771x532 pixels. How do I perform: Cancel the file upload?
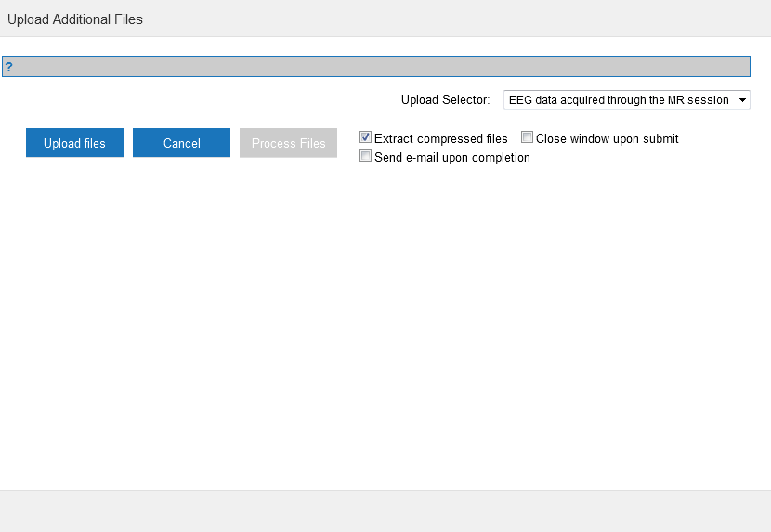181,143
